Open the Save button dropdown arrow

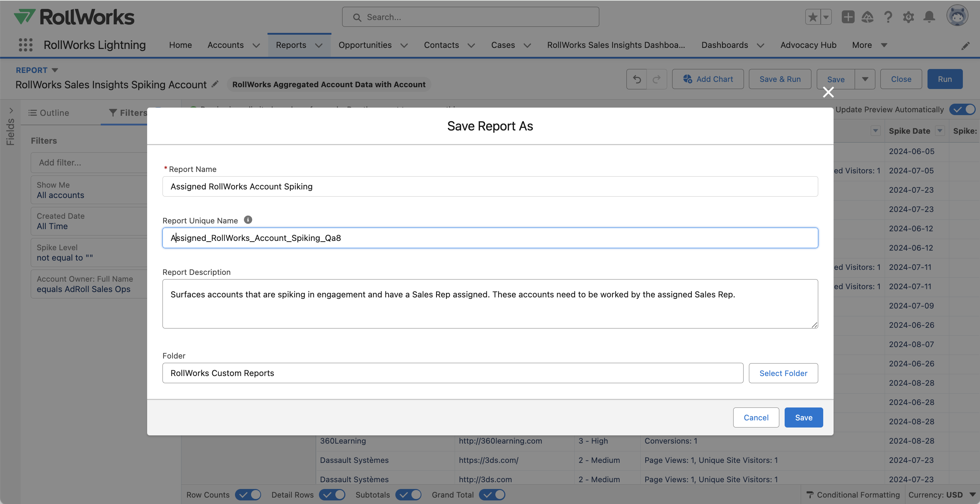(x=865, y=79)
